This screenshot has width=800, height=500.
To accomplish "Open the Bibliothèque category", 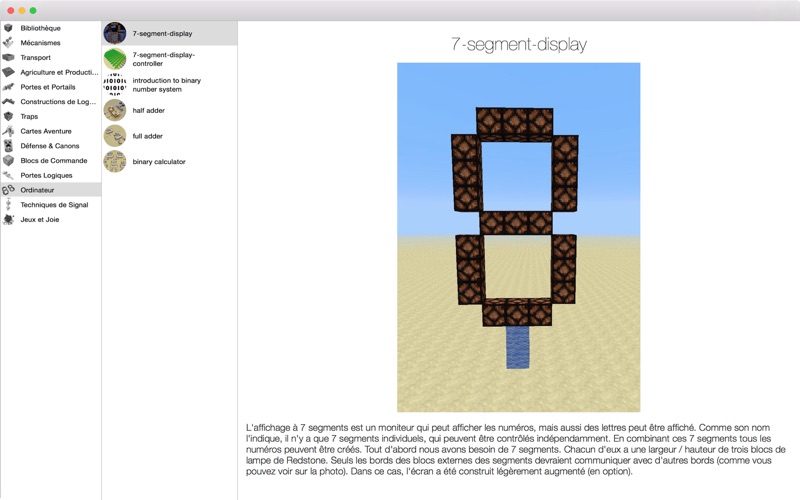I will tap(40, 28).
